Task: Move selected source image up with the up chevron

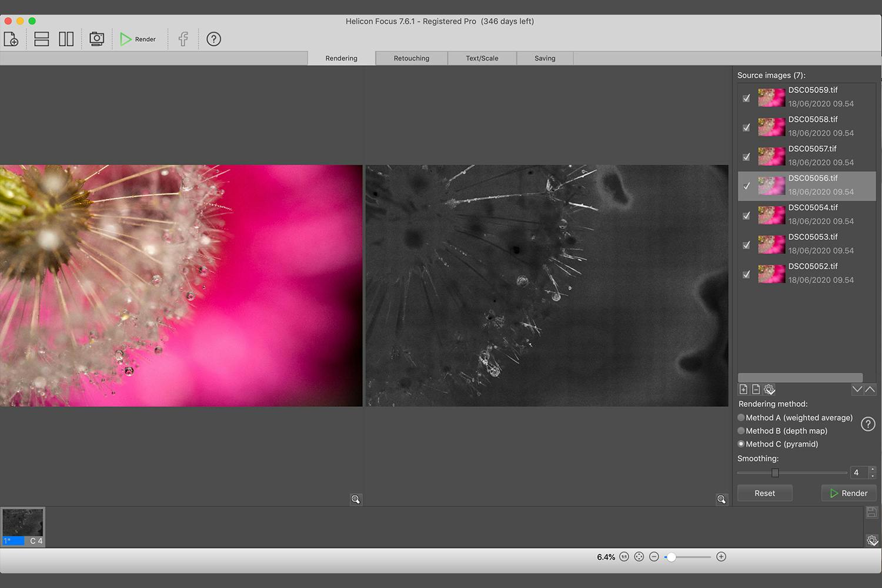Action: (x=870, y=389)
